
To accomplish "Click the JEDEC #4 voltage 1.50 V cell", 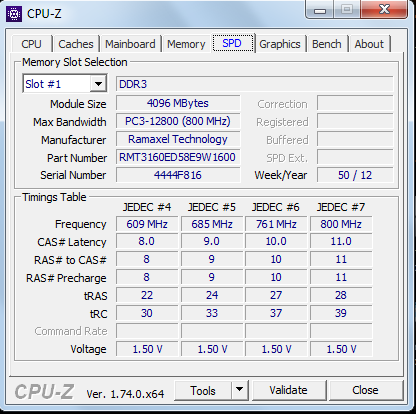I will (147, 349).
